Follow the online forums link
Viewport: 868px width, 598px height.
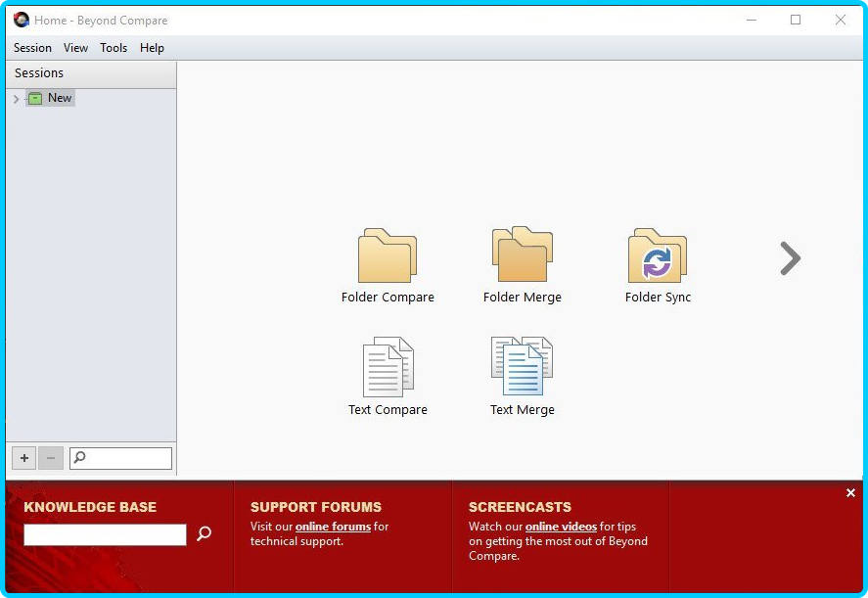pos(334,527)
